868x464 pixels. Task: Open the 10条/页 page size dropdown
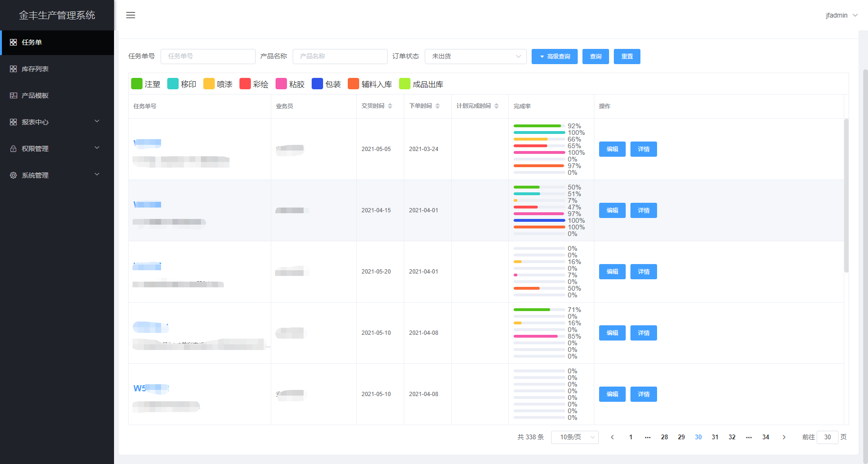point(574,437)
